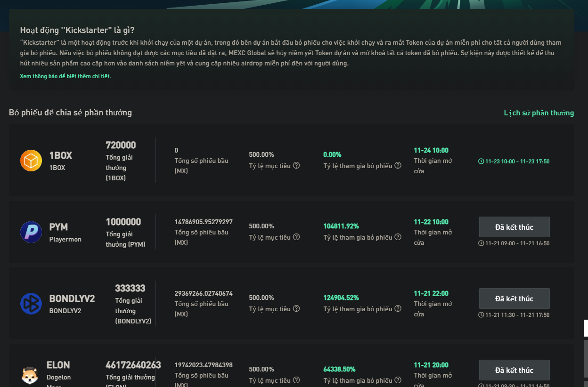Viewport: 588px width, 387px height.
Task: Open the 'Lịch sử phần thưởng' reward history link
Action: [539, 113]
